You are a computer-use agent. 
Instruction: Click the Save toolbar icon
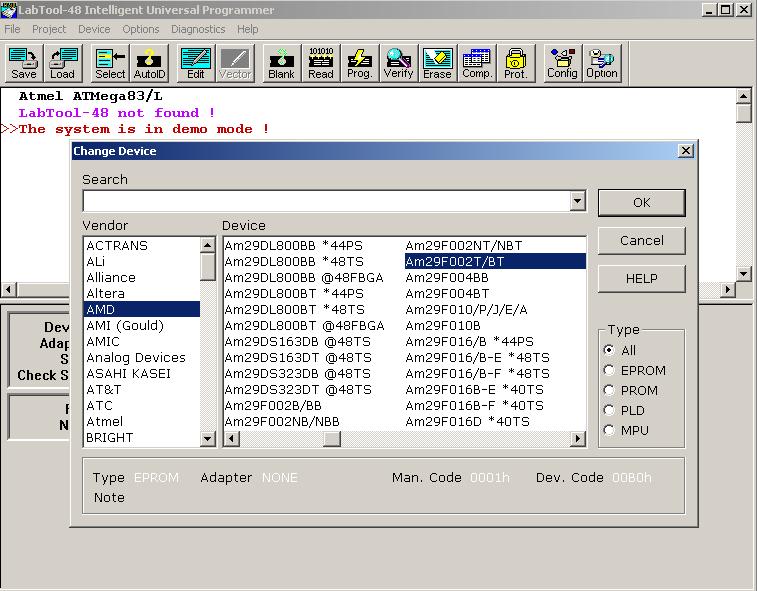click(24, 63)
